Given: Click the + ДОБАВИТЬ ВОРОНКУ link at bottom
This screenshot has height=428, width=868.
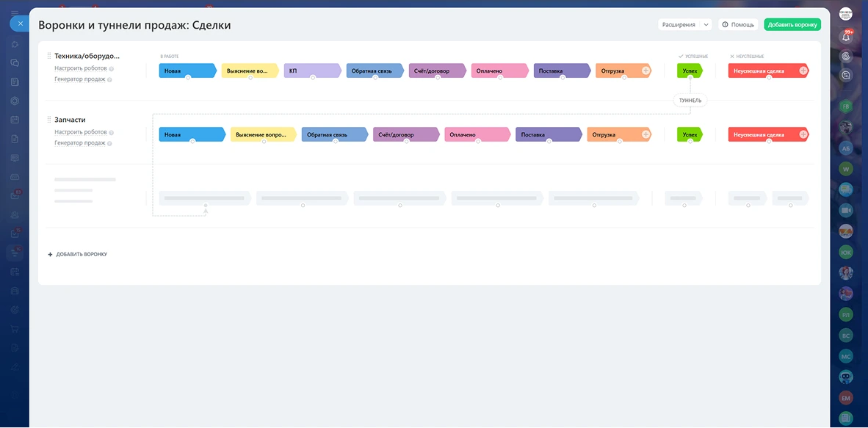Looking at the screenshot, I should click(x=78, y=254).
